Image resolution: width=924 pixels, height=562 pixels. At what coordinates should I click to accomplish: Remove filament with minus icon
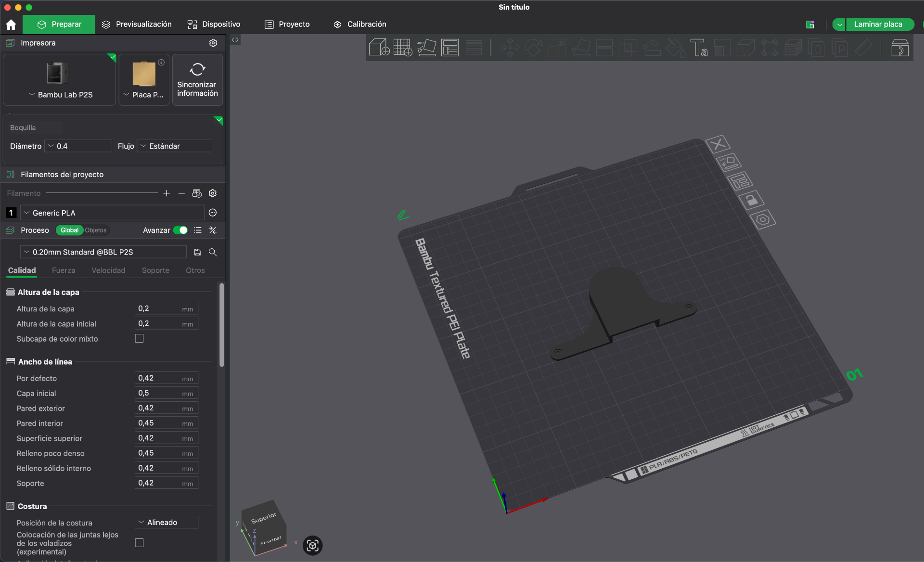(181, 193)
